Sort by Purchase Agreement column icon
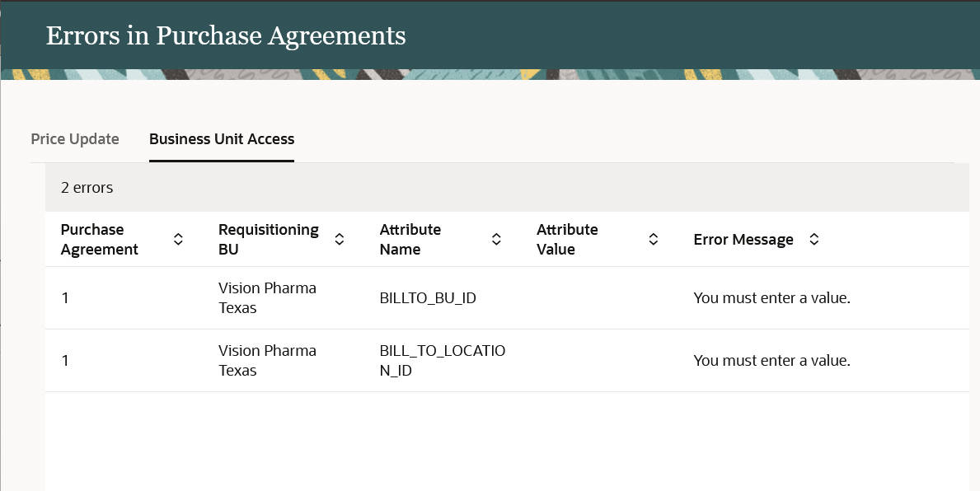 (178, 240)
